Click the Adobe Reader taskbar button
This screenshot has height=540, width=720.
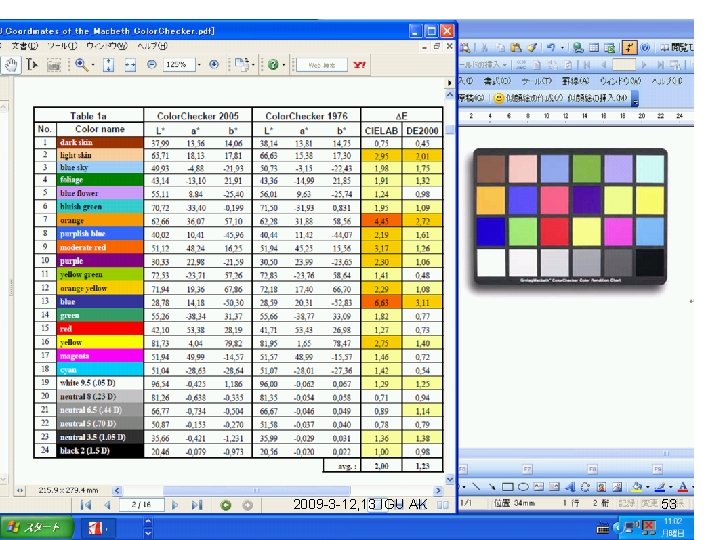[97, 528]
